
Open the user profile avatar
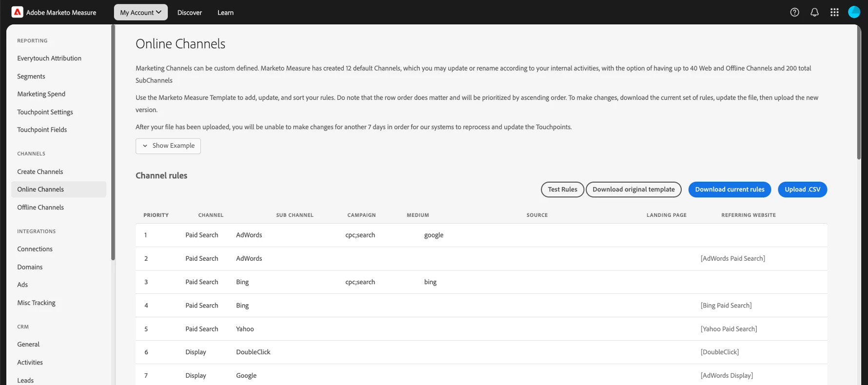(854, 12)
